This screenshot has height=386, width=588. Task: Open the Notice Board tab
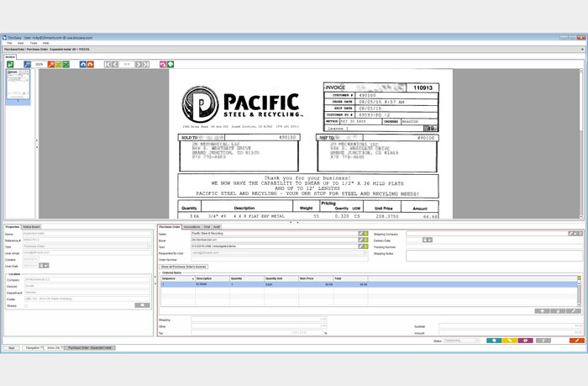coord(32,226)
